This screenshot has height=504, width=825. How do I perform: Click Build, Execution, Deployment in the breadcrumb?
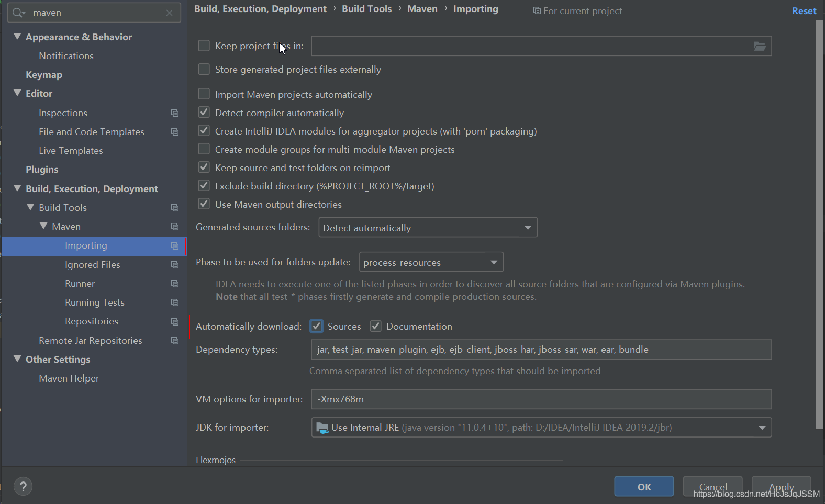coord(260,9)
